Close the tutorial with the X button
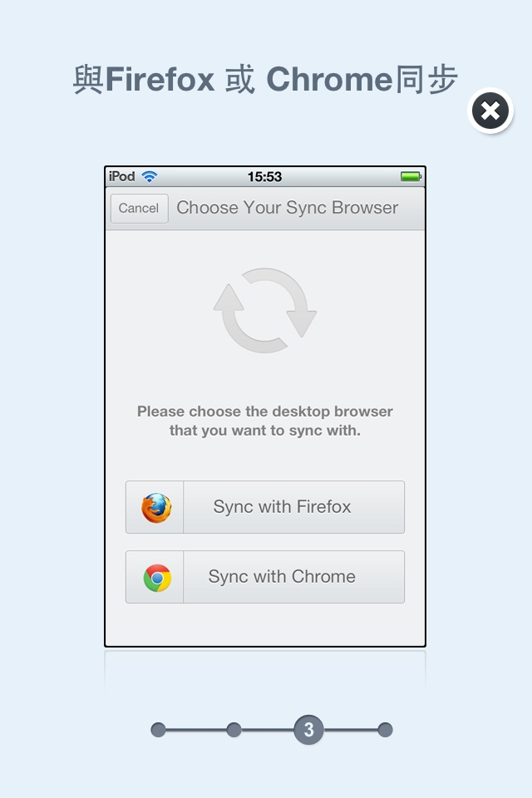532x798 pixels. tap(490, 111)
